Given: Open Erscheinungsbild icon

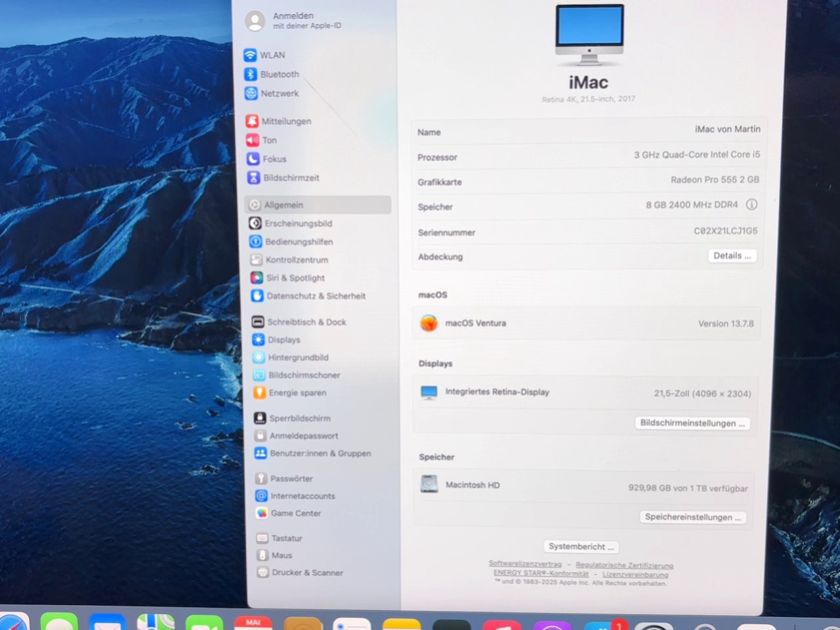Looking at the screenshot, I should click(x=255, y=223).
